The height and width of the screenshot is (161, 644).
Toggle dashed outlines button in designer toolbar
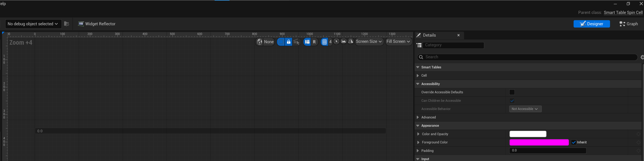pos(281,41)
